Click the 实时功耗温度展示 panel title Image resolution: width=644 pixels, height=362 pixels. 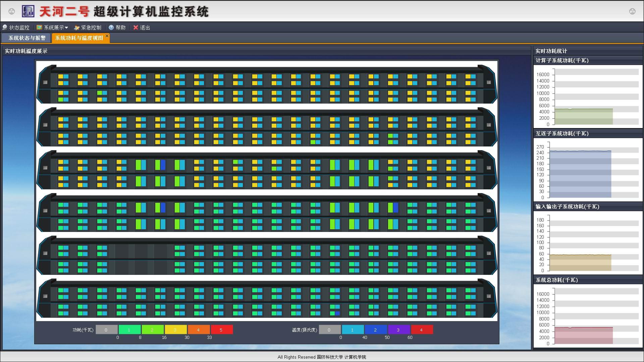coord(26,51)
